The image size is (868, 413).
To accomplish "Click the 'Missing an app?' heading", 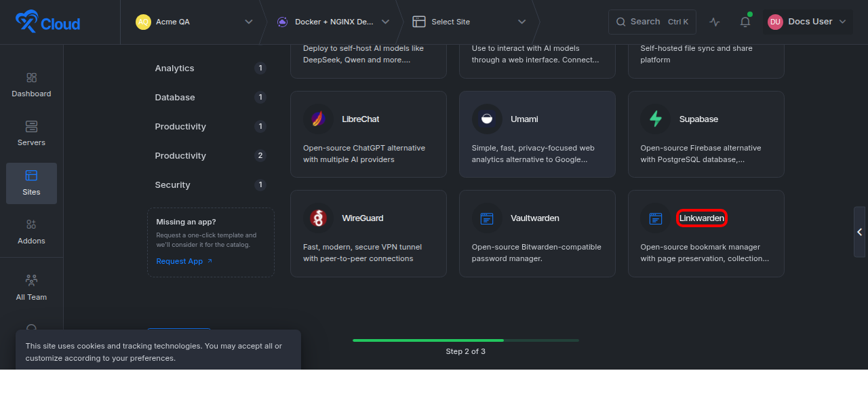I will (x=186, y=222).
